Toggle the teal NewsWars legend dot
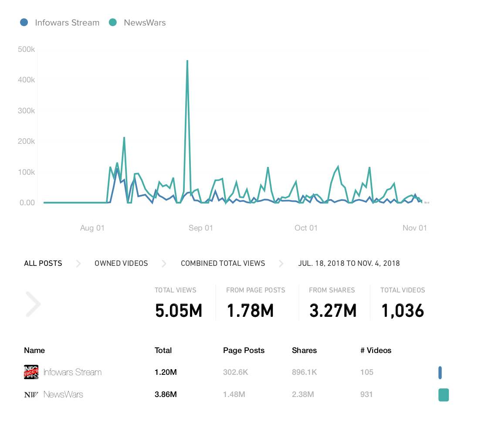The width and height of the screenshot is (495, 448). click(x=113, y=22)
